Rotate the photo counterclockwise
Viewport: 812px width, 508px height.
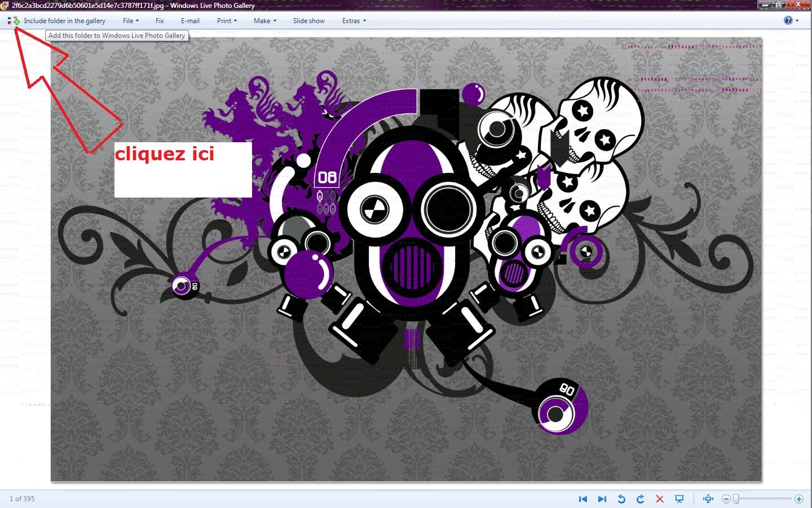point(621,499)
